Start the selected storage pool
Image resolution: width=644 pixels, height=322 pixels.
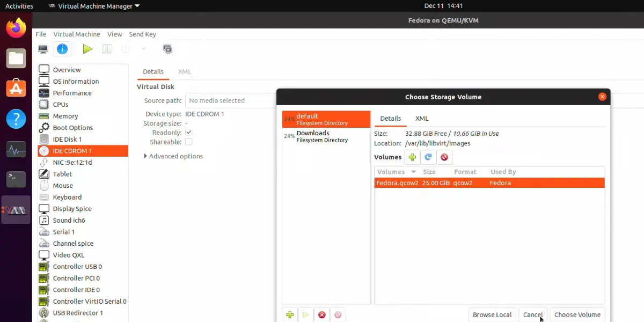306,315
